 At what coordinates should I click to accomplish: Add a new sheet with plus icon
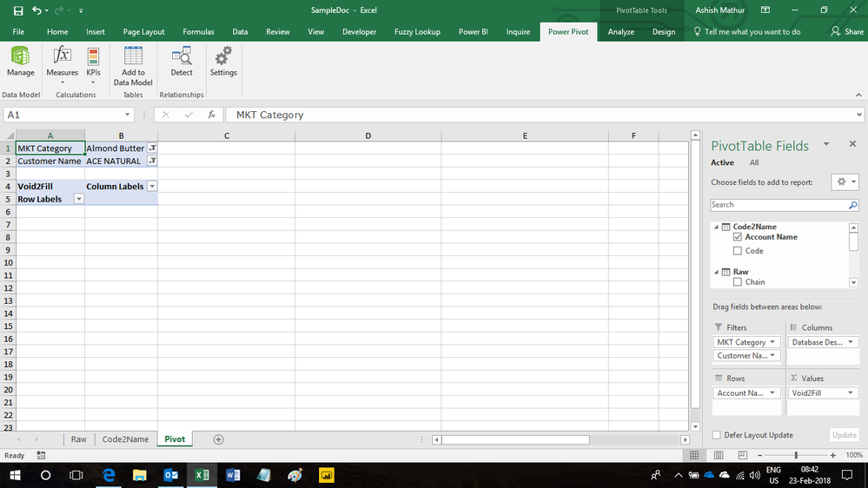(x=218, y=439)
